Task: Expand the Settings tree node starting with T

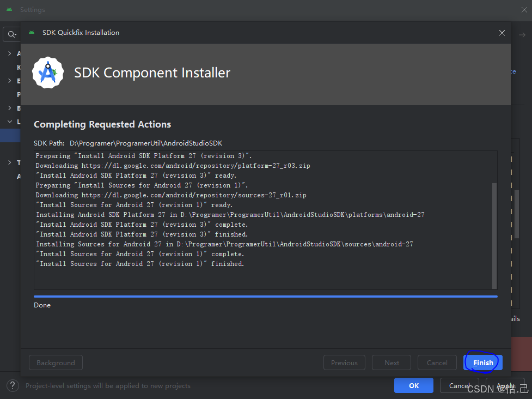Action: click(x=9, y=162)
